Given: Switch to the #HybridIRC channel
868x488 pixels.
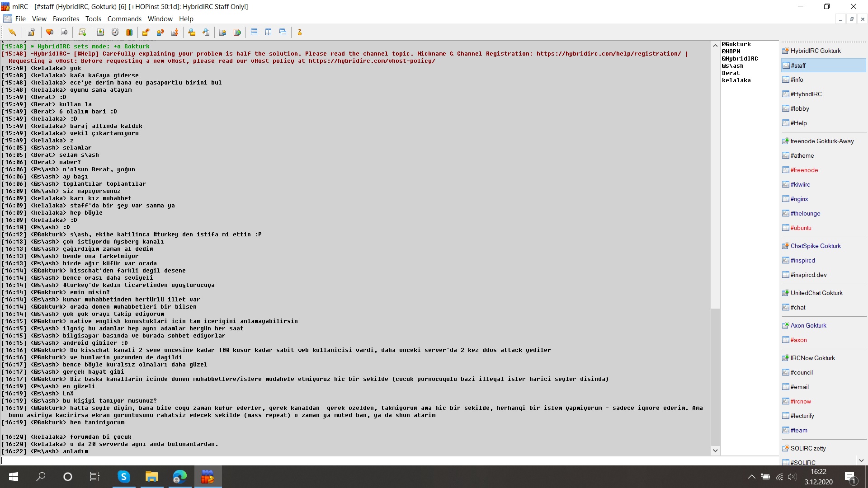Looking at the screenshot, I should coord(823,94).
